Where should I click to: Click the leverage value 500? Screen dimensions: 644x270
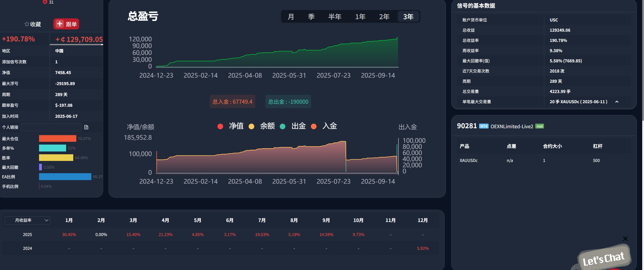(596, 160)
